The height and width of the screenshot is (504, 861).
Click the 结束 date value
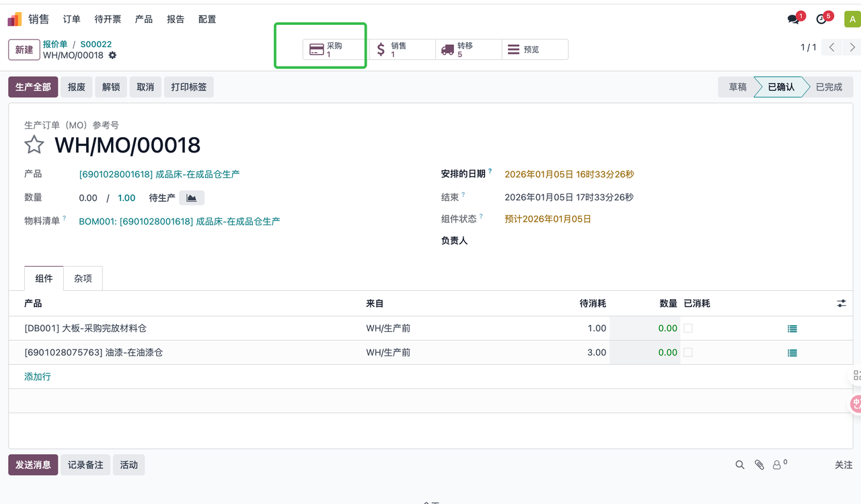point(569,198)
